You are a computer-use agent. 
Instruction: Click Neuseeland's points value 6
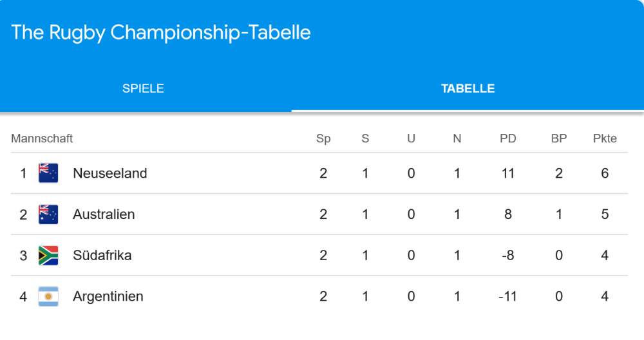(605, 173)
